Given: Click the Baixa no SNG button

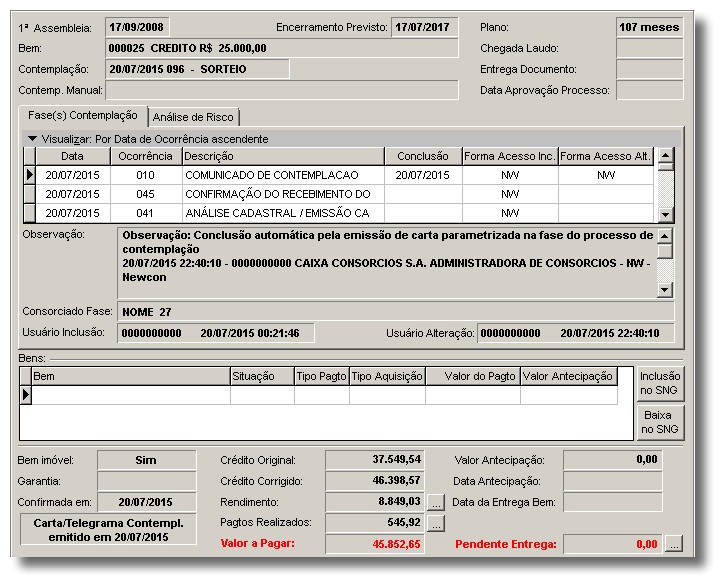Looking at the screenshot, I should (660, 422).
